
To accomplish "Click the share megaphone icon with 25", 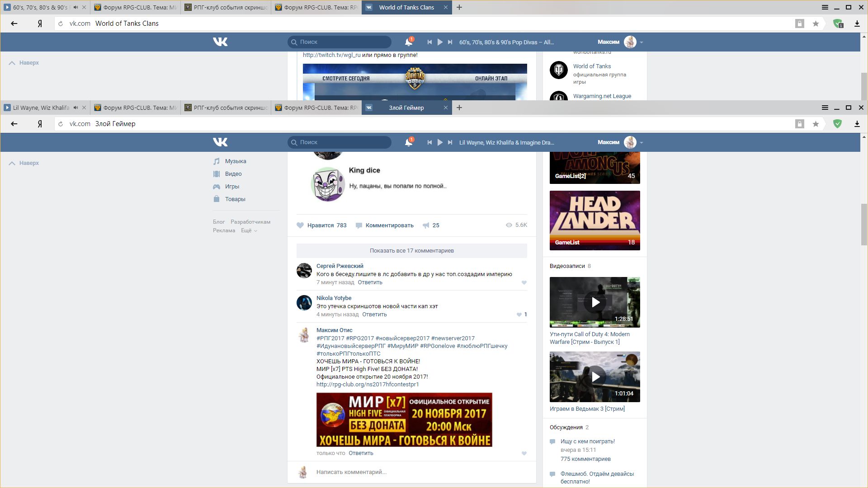I will point(426,225).
